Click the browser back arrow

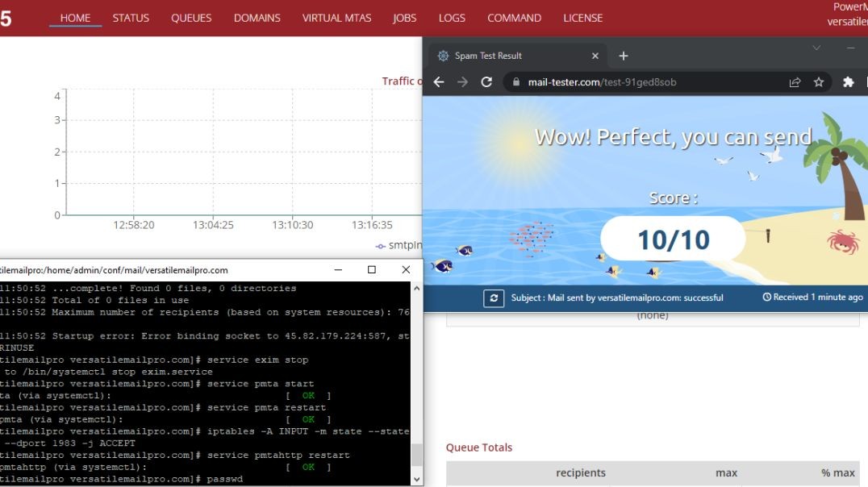pos(439,82)
